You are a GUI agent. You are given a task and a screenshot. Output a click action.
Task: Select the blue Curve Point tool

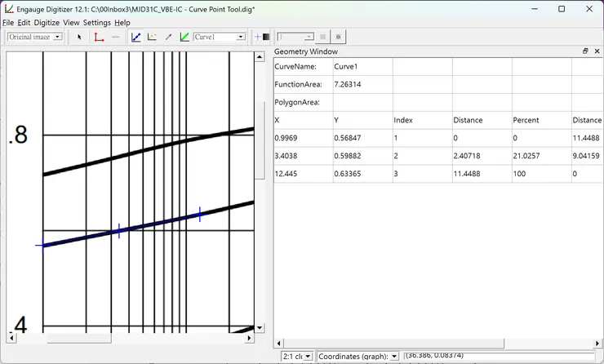point(136,37)
